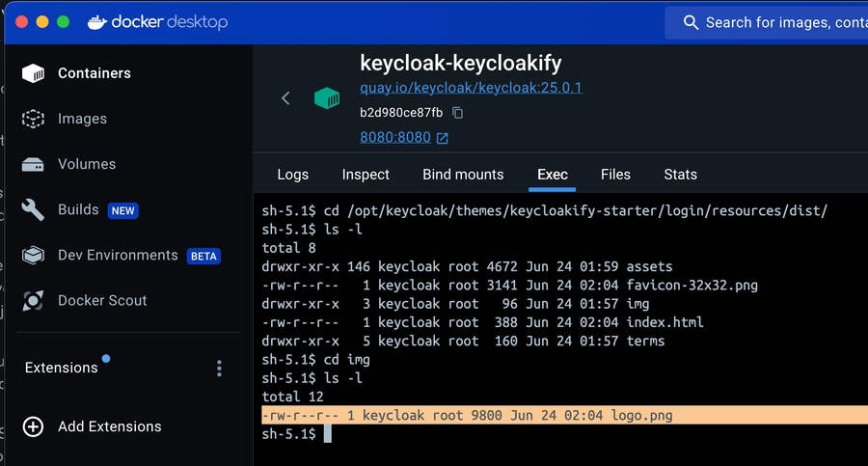Open the Docker Scout icon

34,300
